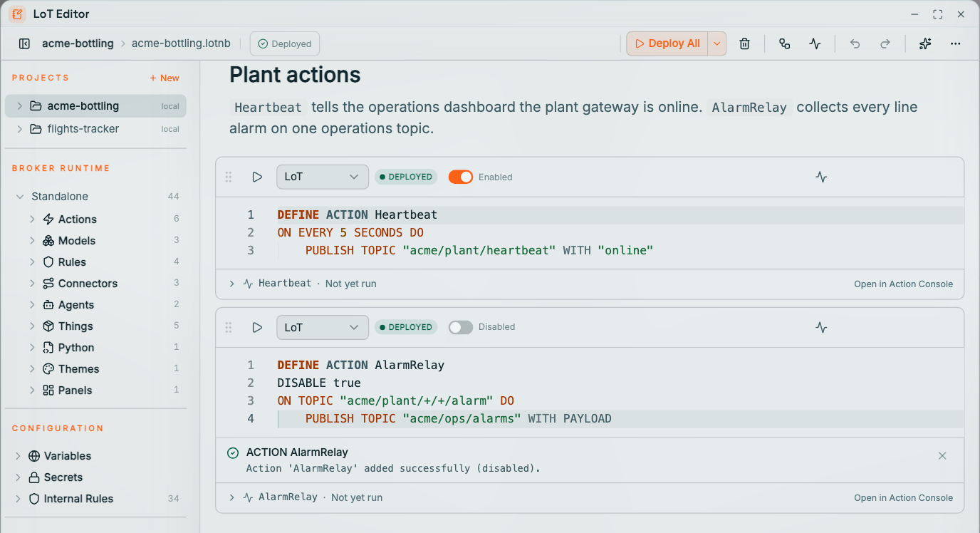Expand the AlarmRelay run output row
This screenshot has height=533, width=980.
coord(232,497)
